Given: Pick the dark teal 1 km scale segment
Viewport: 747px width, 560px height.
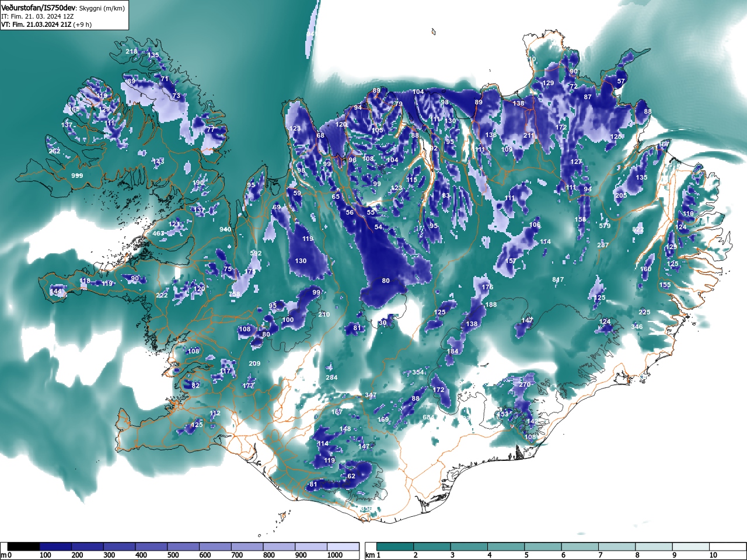Looking at the screenshot, I should (x=396, y=547).
